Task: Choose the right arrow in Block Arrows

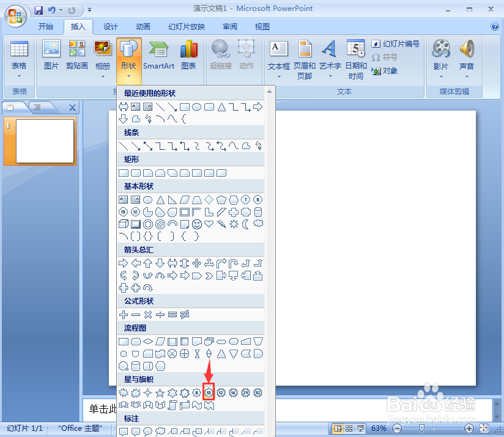Action: click(124, 263)
